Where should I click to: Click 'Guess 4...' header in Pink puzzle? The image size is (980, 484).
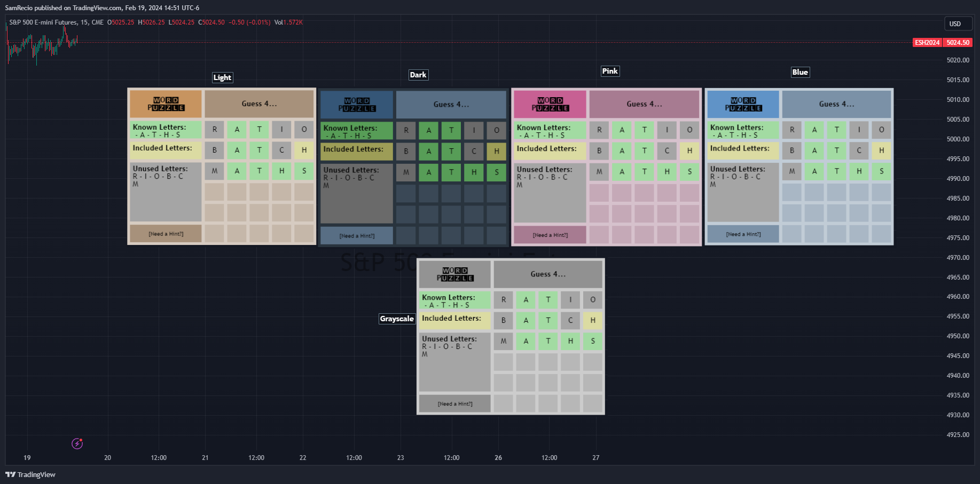pyautogui.click(x=644, y=104)
